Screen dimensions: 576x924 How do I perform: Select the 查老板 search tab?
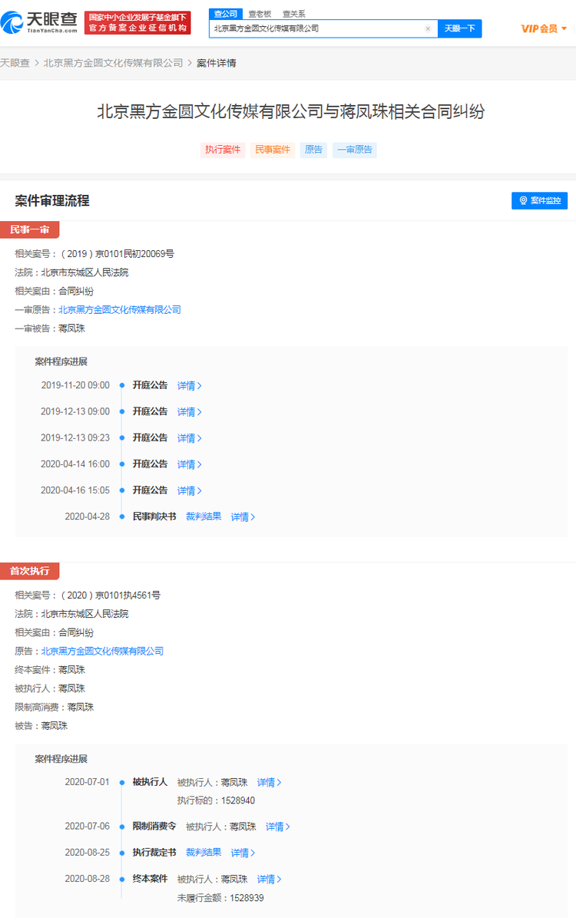pos(260,14)
